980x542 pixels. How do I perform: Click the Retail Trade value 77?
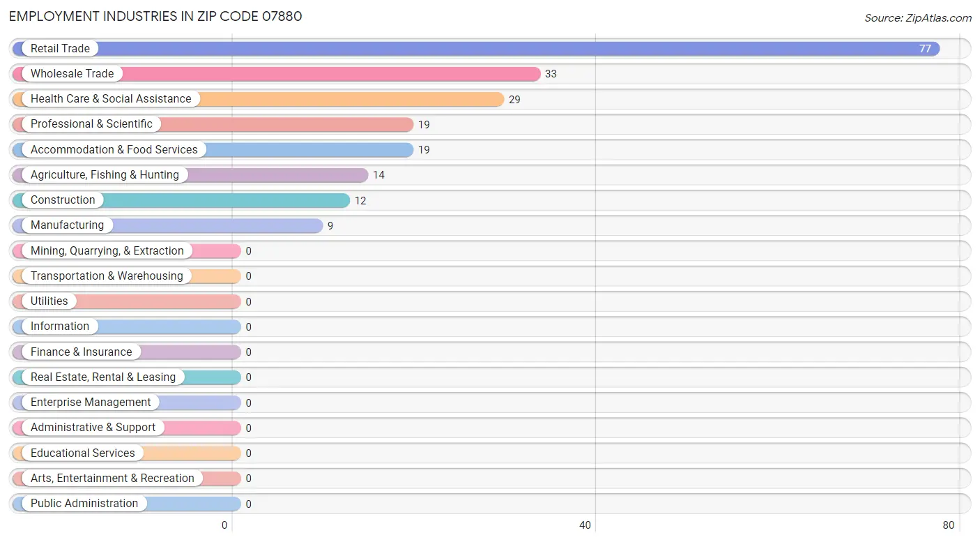pyautogui.click(x=925, y=49)
